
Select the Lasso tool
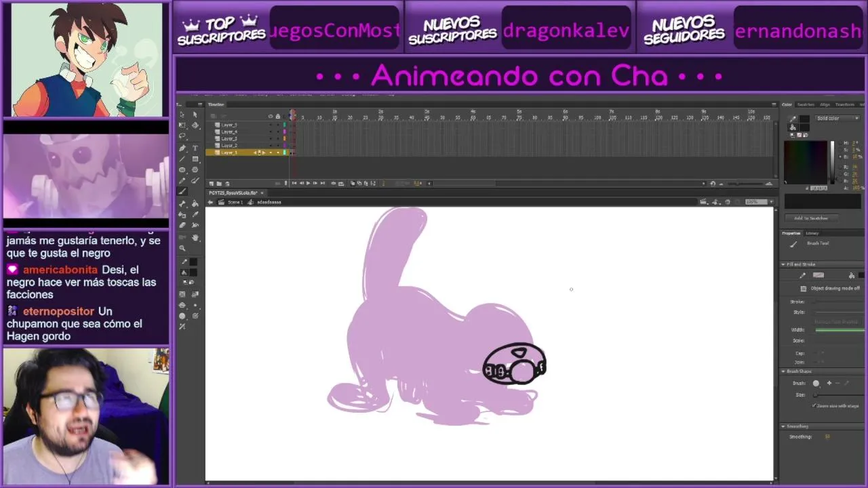coord(182,136)
